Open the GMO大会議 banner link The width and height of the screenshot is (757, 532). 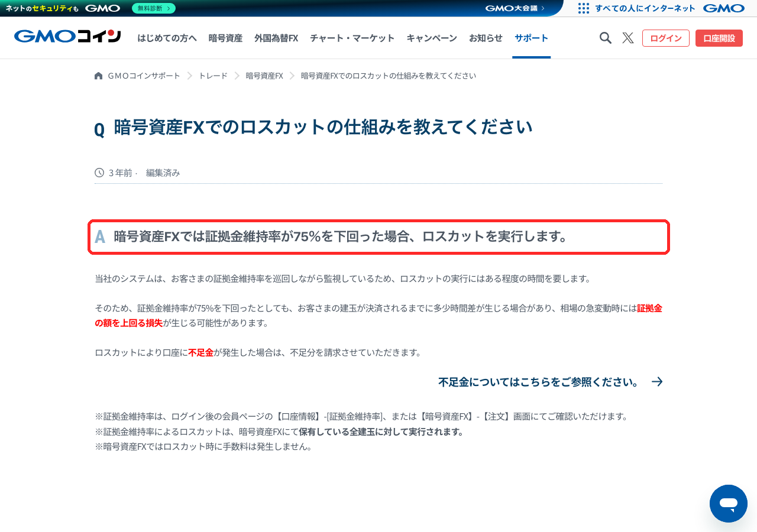(x=515, y=8)
